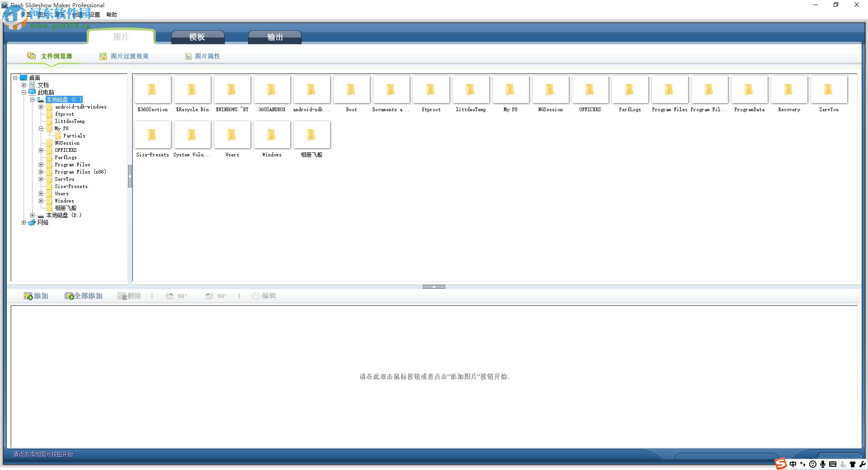Select the $Recycle.Bin folder icon

click(192, 90)
